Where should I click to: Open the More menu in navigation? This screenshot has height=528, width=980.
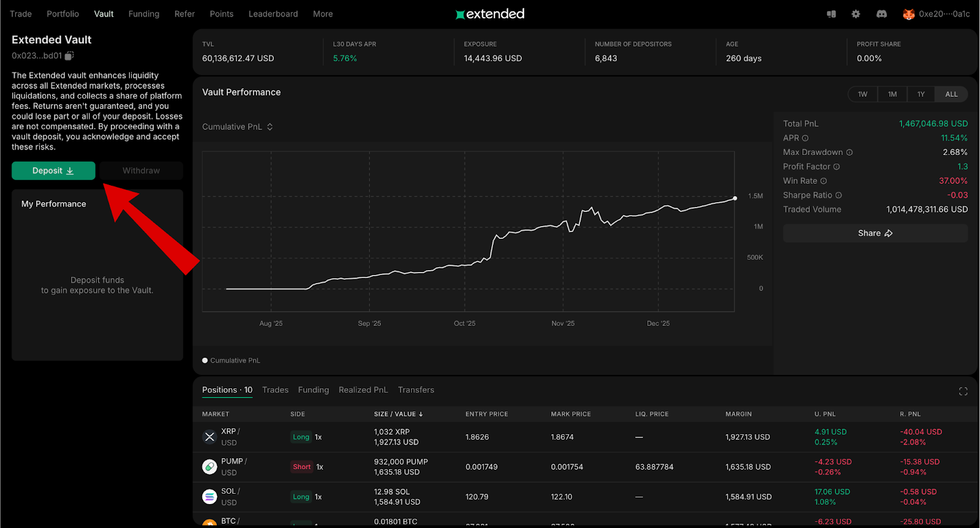click(323, 14)
